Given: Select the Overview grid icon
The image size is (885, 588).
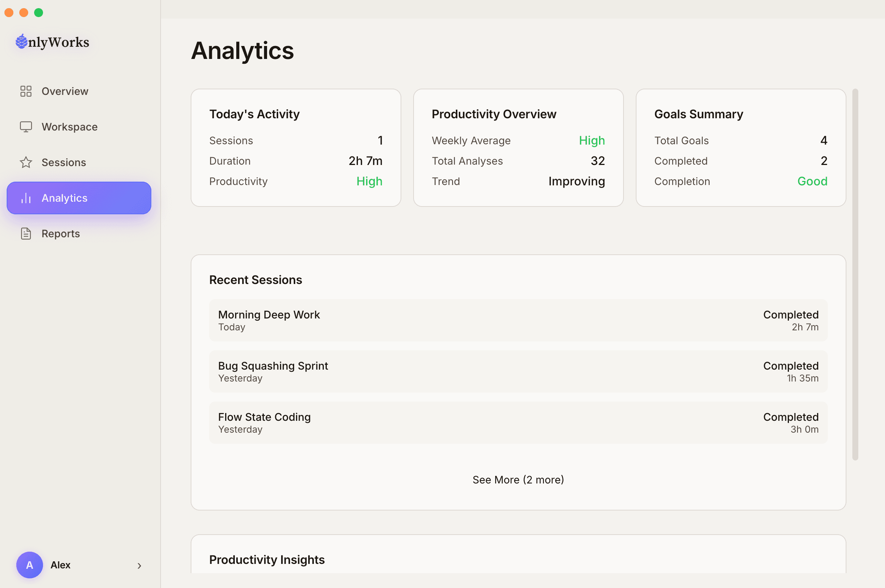Looking at the screenshot, I should point(26,91).
